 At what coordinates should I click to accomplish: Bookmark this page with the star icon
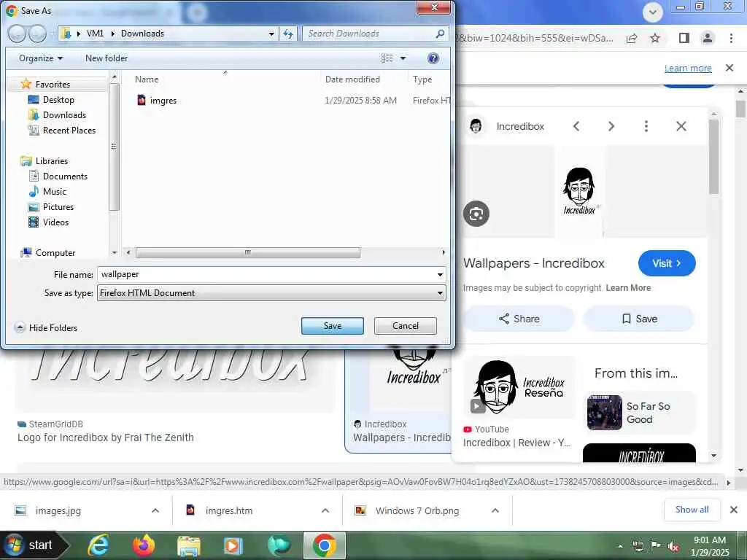pyautogui.click(x=656, y=38)
